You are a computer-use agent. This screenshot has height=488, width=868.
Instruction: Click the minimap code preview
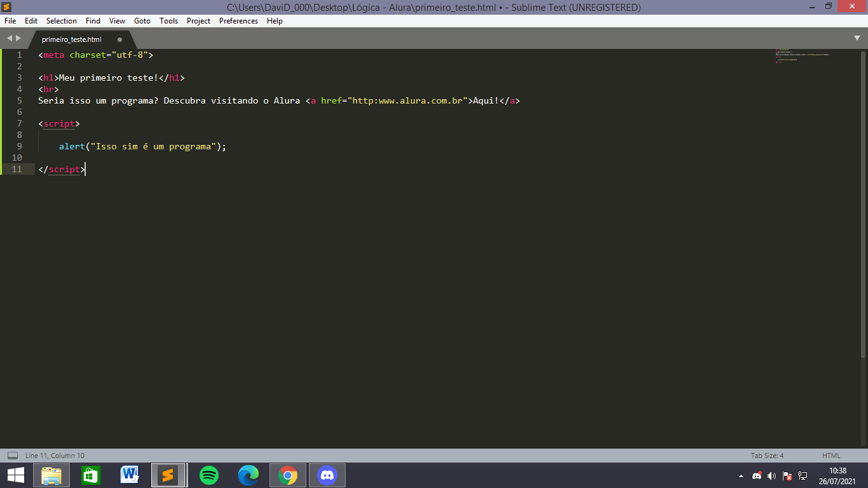(x=802, y=56)
